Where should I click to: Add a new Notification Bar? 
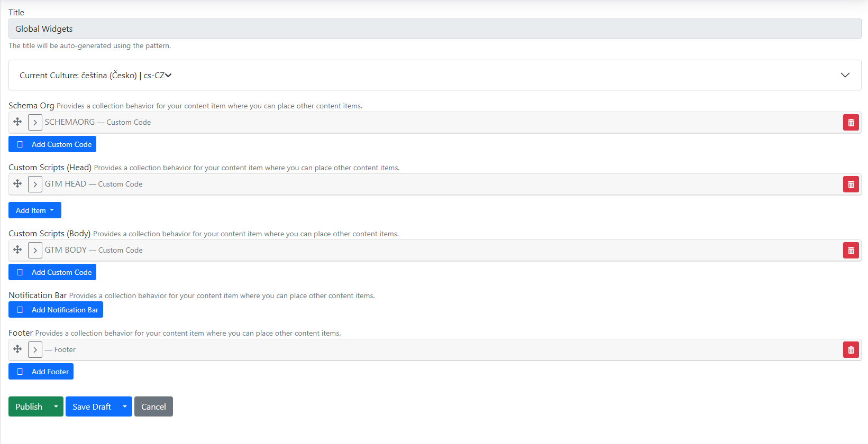click(56, 310)
